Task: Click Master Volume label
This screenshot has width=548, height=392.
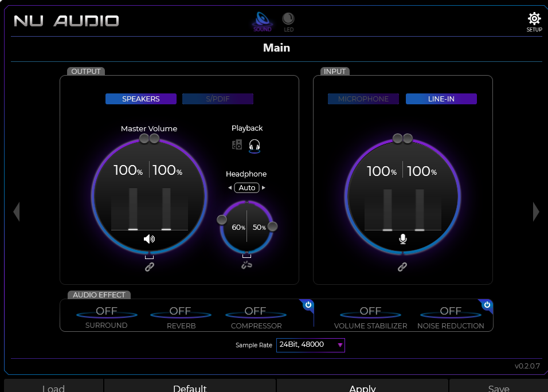Action: (x=149, y=128)
